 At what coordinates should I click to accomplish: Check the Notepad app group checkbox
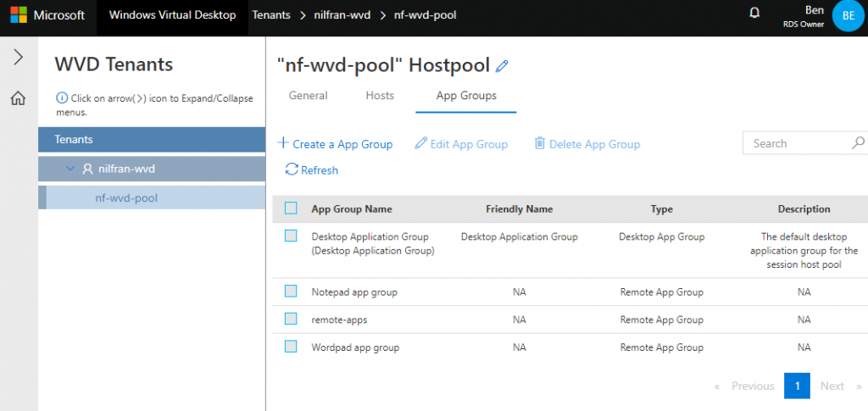pos(291,291)
